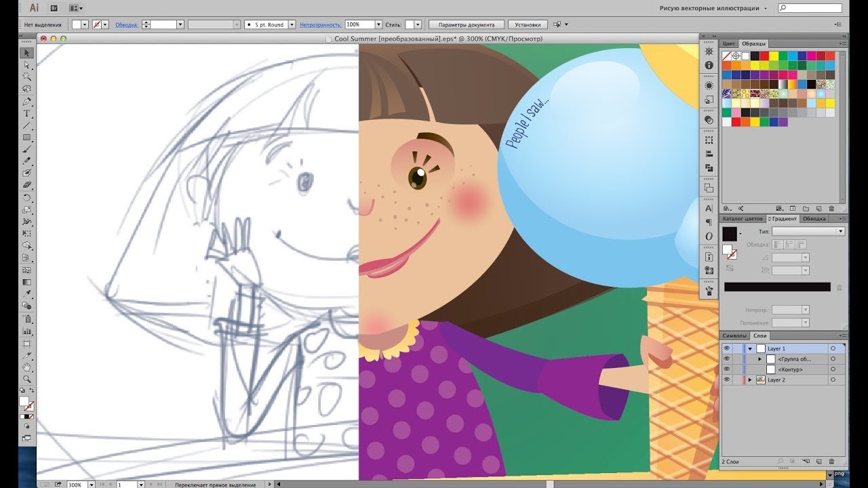Viewport: 868px width, 488px height.
Task: Pick the red swatch in Образцы panel
Action: click(x=764, y=56)
